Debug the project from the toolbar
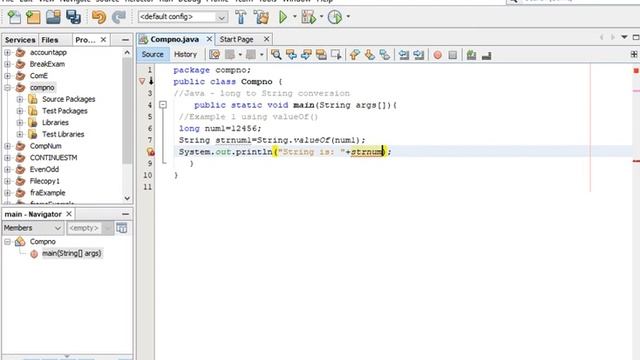640x360 pixels. coord(308,17)
